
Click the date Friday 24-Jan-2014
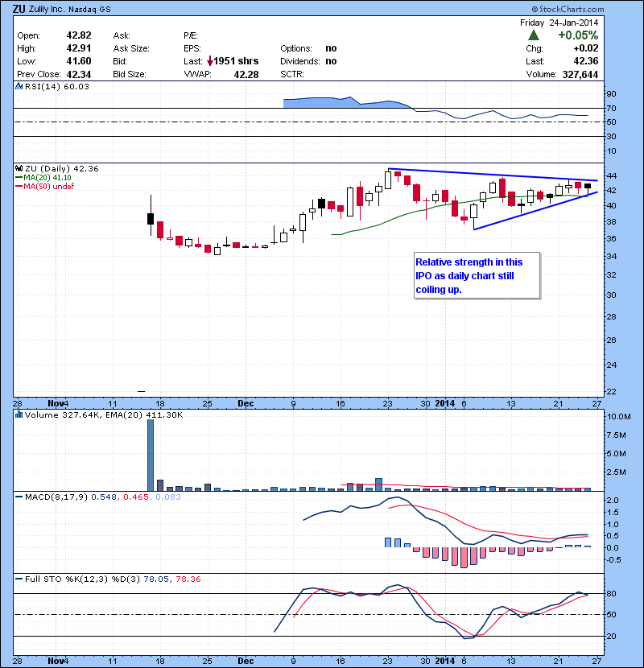(x=559, y=23)
